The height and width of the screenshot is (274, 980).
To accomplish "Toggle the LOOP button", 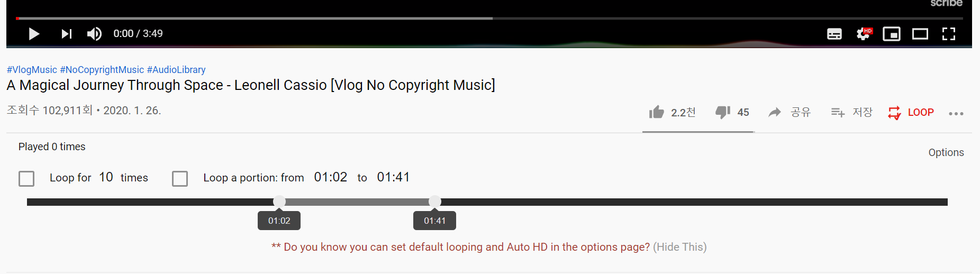I will click(x=911, y=112).
